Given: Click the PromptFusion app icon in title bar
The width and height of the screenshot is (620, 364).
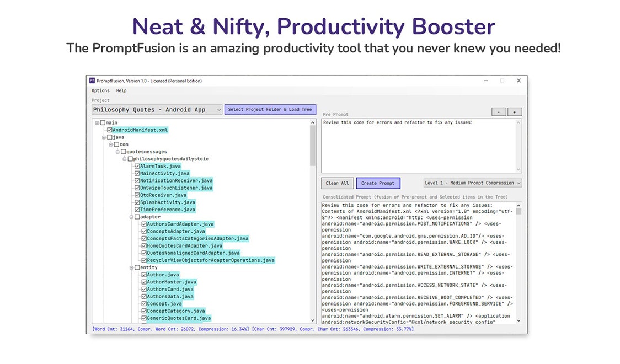Looking at the screenshot, I should [92, 81].
